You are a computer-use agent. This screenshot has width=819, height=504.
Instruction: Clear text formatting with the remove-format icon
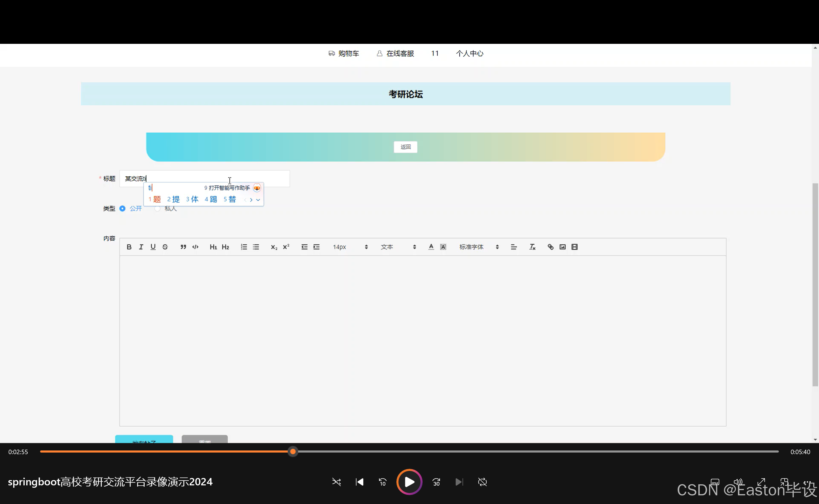[532, 247]
